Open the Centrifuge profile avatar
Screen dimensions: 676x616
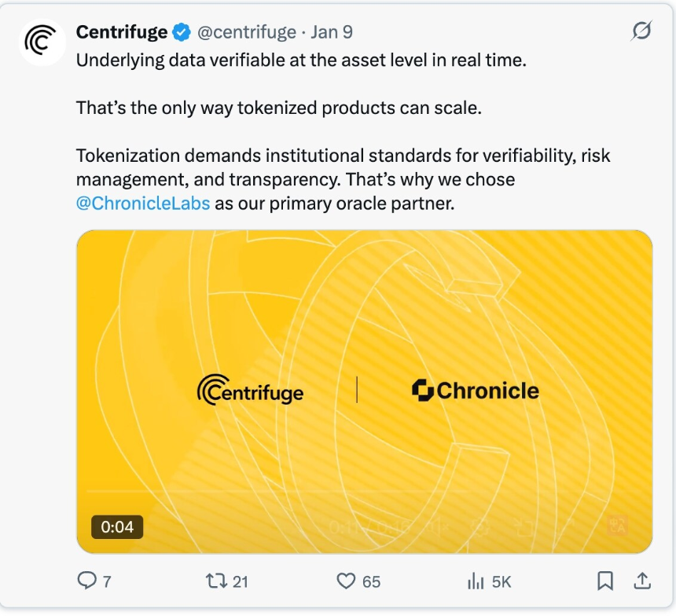pyautogui.click(x=42, y=42)
